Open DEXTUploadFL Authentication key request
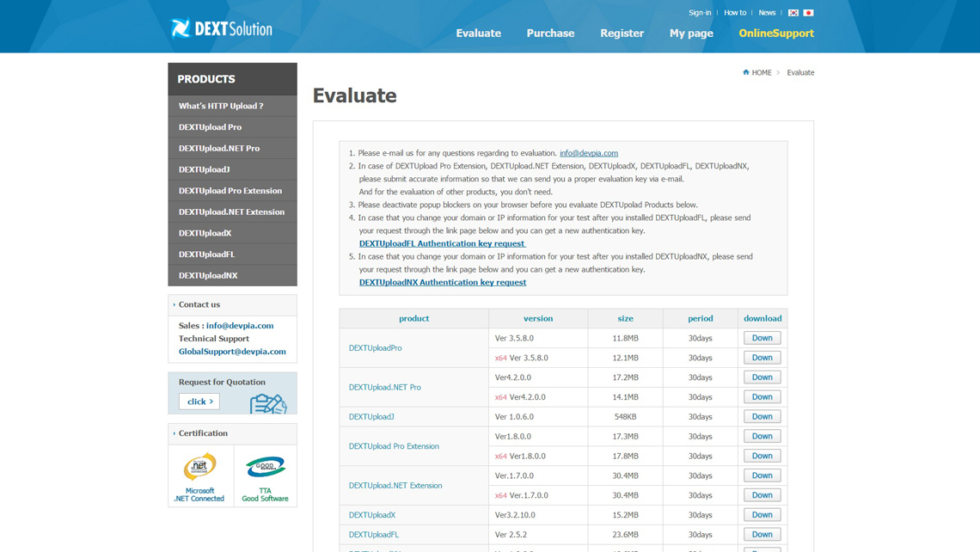Screen dimensions: 980x552 coord(442,243)
